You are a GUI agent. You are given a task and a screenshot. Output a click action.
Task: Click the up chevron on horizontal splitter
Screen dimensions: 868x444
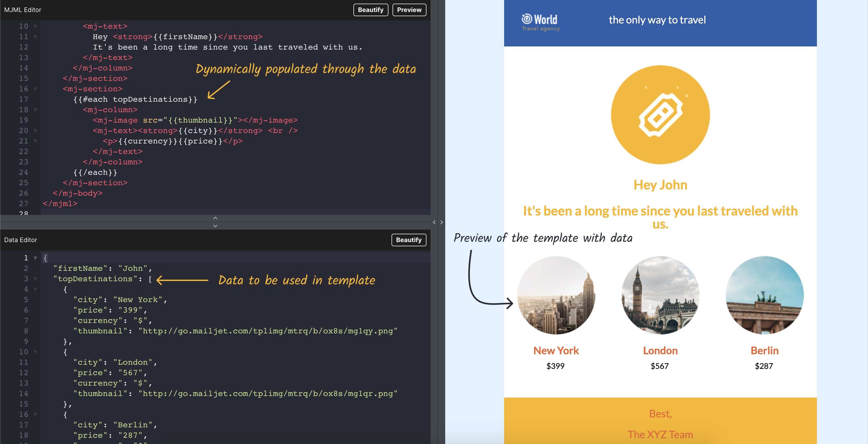[215, 218]
